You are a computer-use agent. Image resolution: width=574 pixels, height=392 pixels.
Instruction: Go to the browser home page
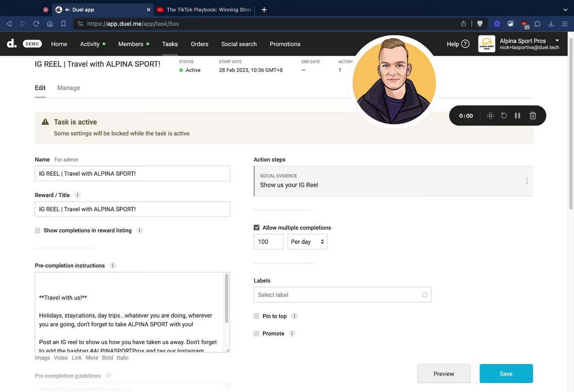[x=50, y=24]
